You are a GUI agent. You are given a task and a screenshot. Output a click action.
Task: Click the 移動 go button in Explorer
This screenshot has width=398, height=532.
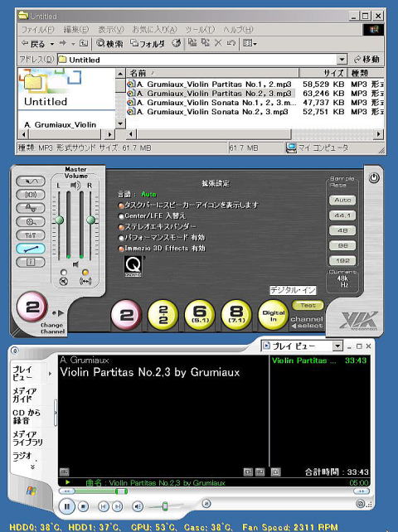click(366, 60)
